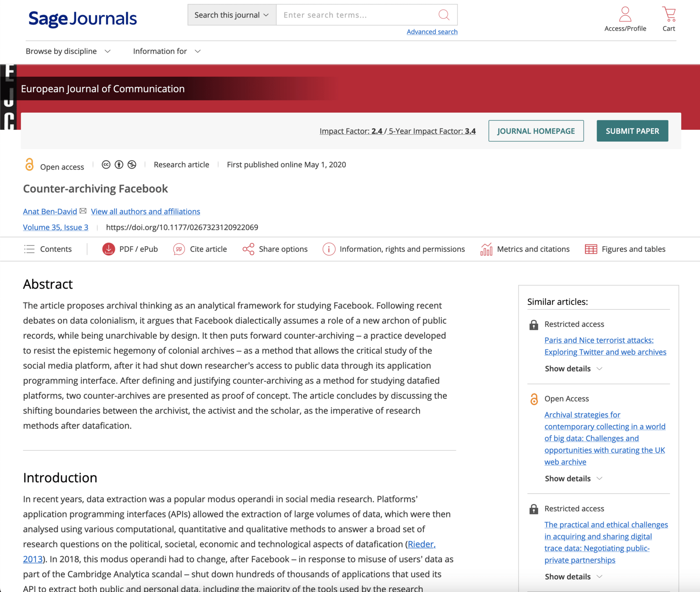Click the search magnifier icon

(x=444, y=15)
